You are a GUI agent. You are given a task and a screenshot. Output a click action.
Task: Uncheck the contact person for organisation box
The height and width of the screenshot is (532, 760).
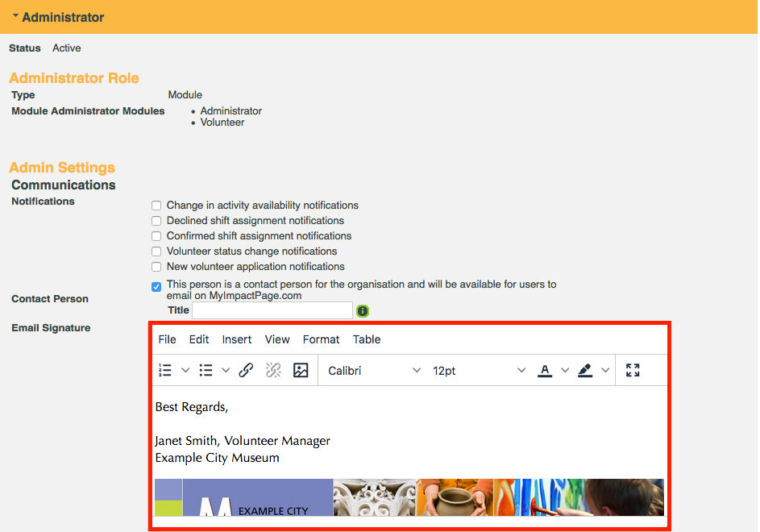pyautogui.click(x=156, y=287)
